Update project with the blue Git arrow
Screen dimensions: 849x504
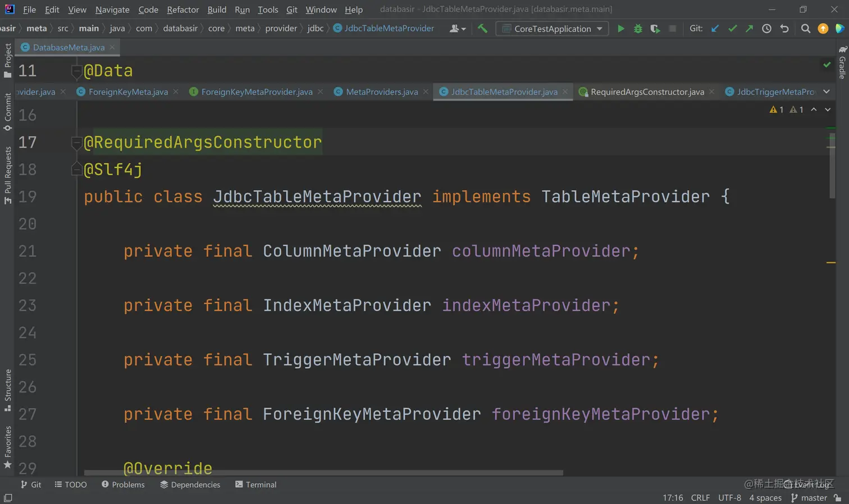point(715,29)
